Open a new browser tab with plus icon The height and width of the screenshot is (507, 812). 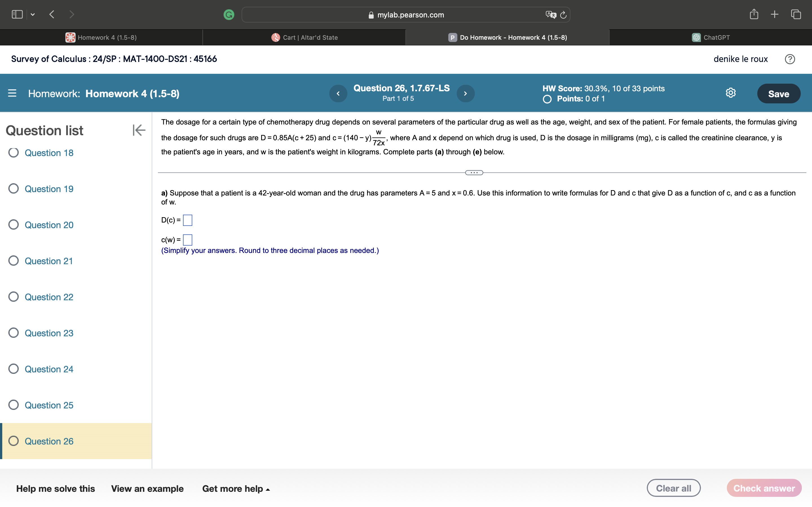775,14
